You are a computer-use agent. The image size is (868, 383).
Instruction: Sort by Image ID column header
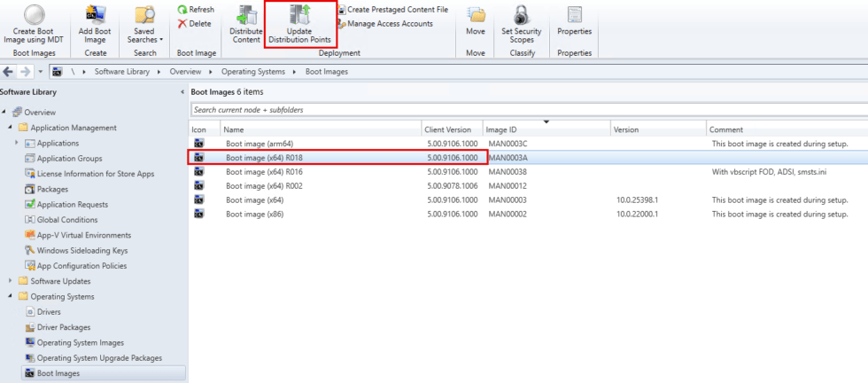[546, 129]
